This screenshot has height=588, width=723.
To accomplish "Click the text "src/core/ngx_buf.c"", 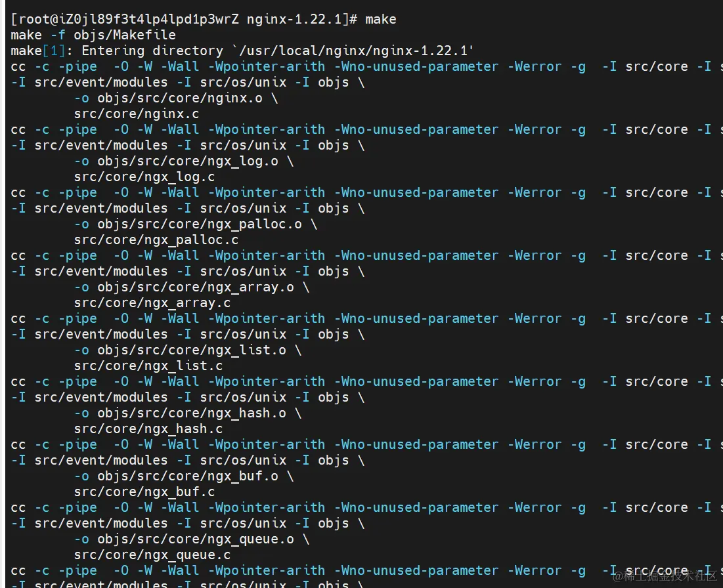I will [x=144, y=492].
